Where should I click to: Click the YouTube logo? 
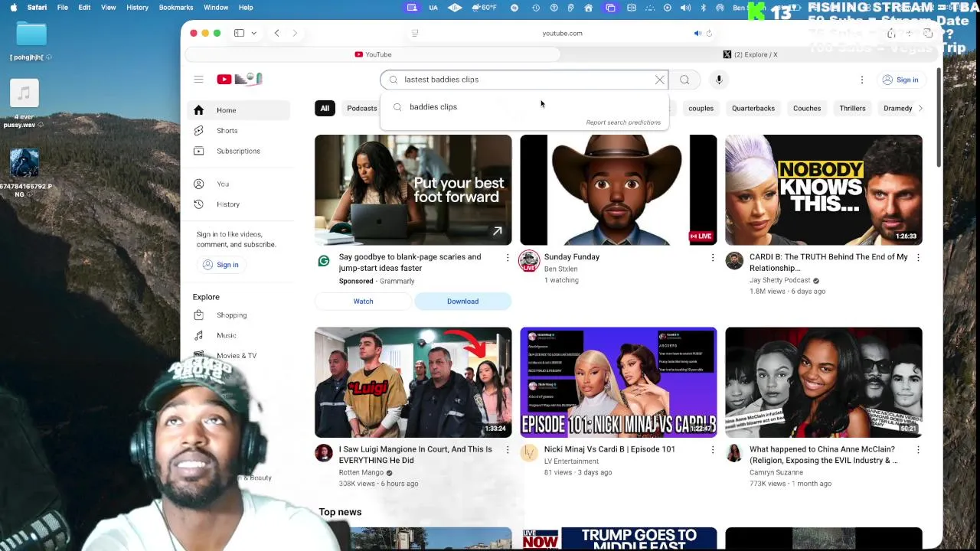click(239, 79)
